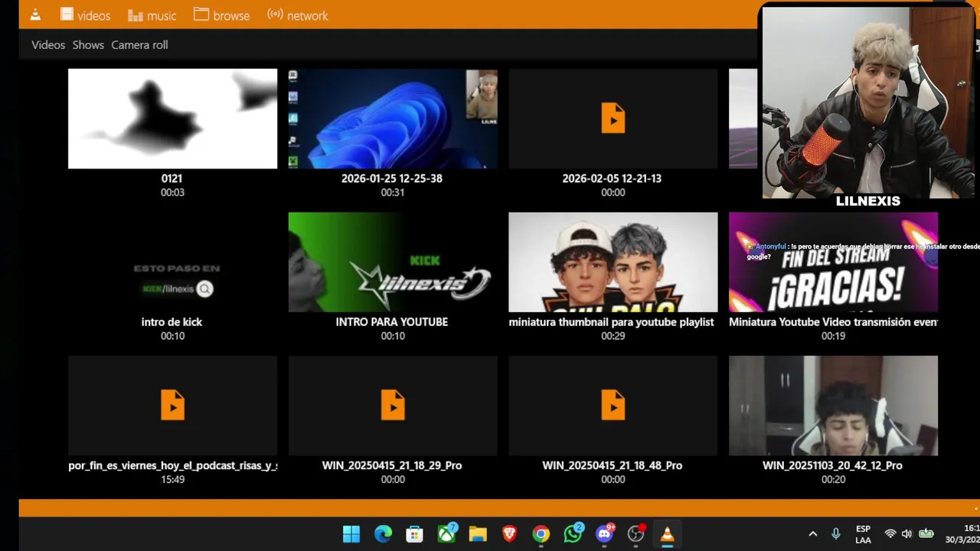
Task: Open the intro de kick video thumbnail
Action: click(172, 262)
